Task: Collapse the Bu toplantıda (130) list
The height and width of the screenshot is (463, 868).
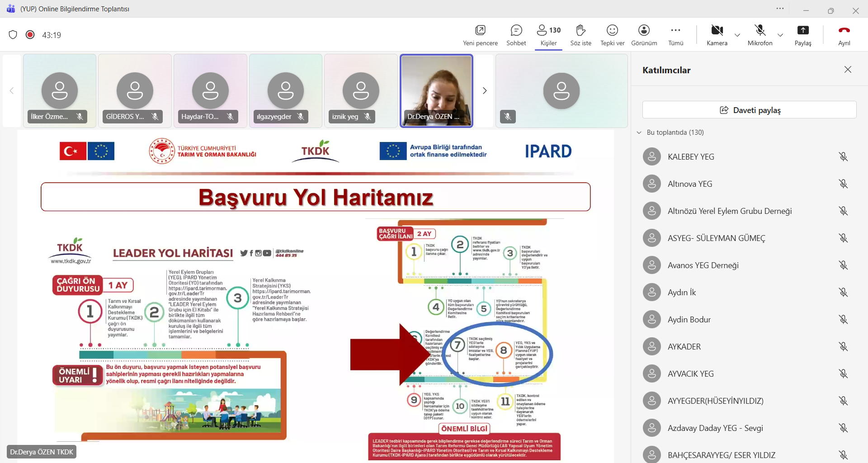Action: (x=639, y=132)
